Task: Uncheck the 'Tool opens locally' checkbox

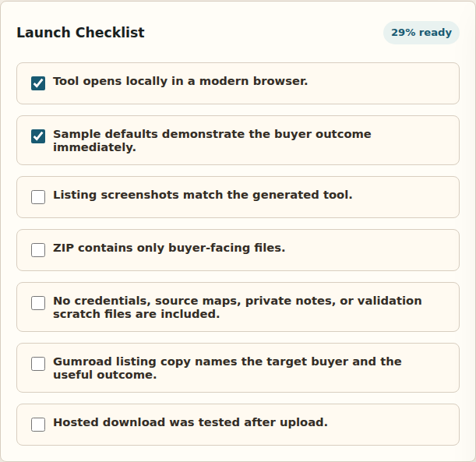Action: 38,83
